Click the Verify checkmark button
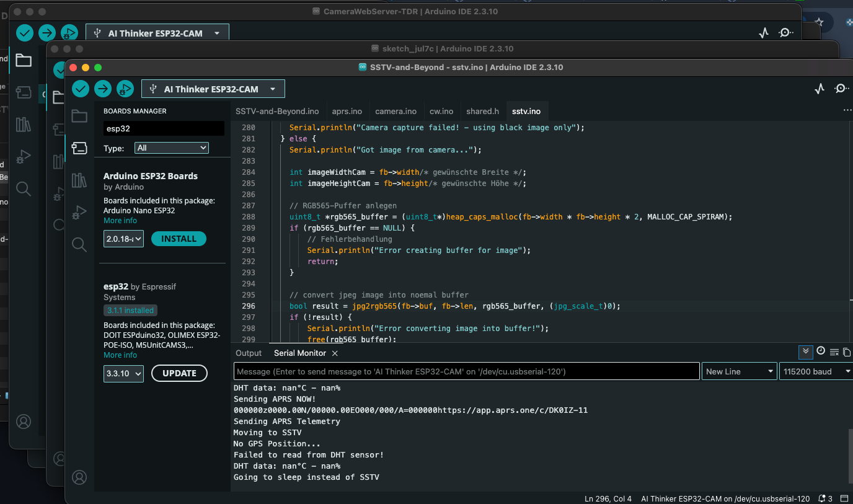This screenshot has width=853, height=504. (x=81, y=89)
